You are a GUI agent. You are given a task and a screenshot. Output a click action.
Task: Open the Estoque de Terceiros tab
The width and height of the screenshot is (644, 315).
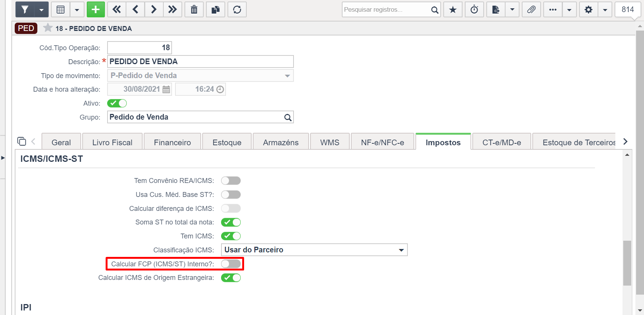[574, 142]
